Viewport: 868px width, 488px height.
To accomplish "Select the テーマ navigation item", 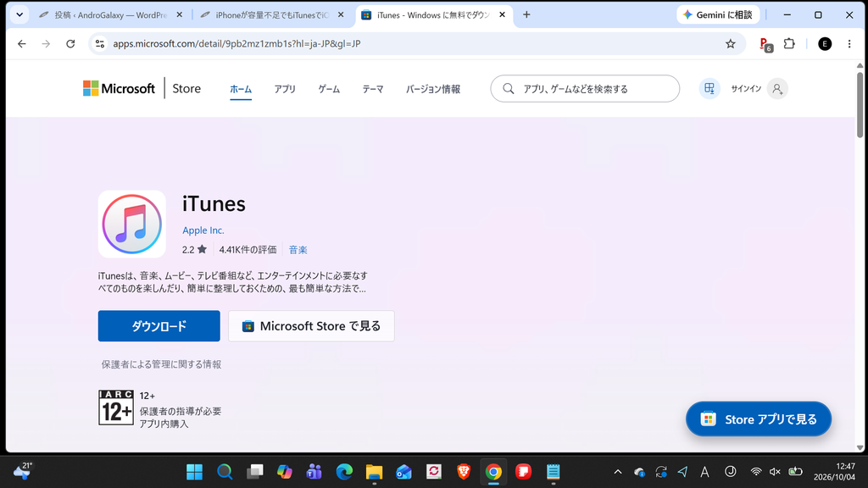I will [x=373, y=89].
